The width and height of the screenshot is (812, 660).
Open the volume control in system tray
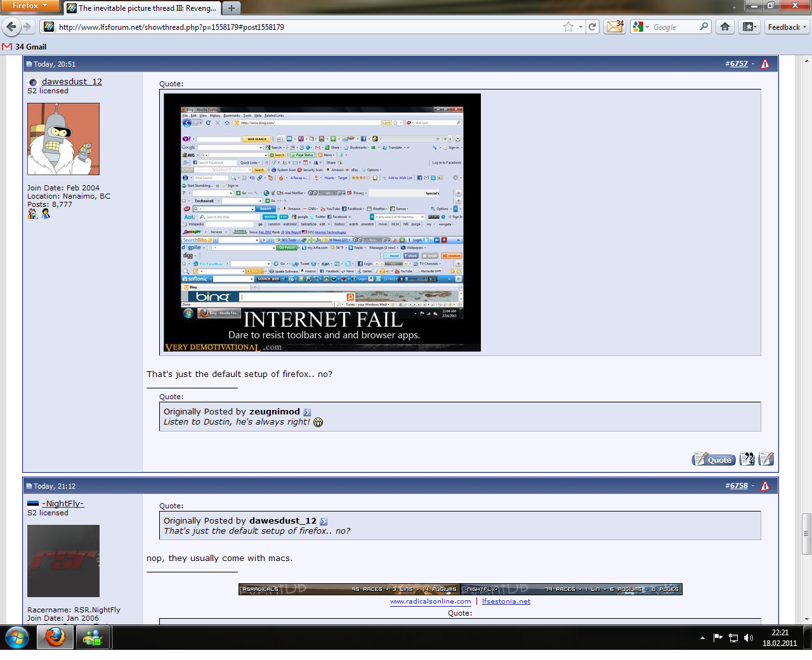click(x=749, y=638)
